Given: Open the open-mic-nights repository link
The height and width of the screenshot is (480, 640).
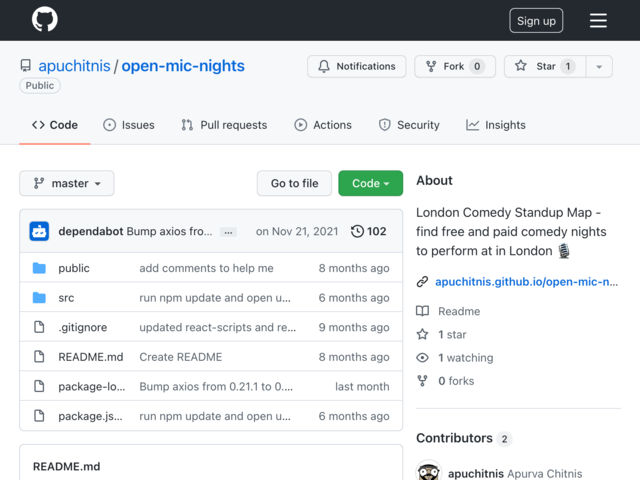Looking at the screenshot, I should pos(183,66).
